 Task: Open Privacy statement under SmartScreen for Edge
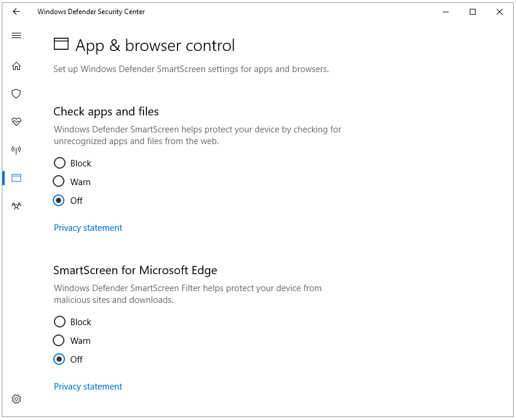[x=88, y=387]
